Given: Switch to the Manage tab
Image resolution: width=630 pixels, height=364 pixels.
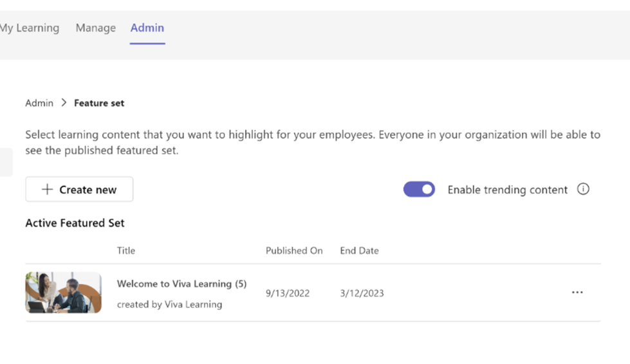Looking at the screenshot, I should 95,28.
